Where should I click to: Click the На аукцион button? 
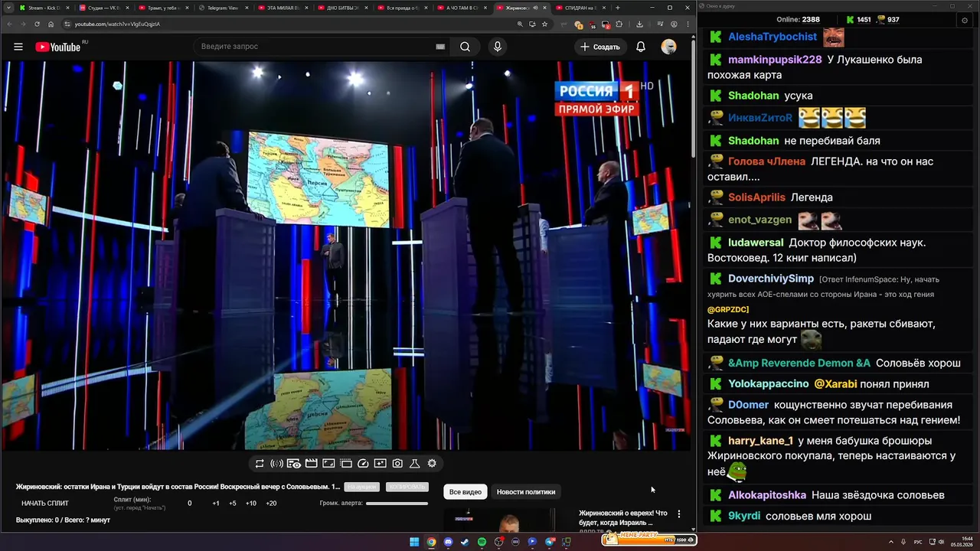[x=361, y=487]
